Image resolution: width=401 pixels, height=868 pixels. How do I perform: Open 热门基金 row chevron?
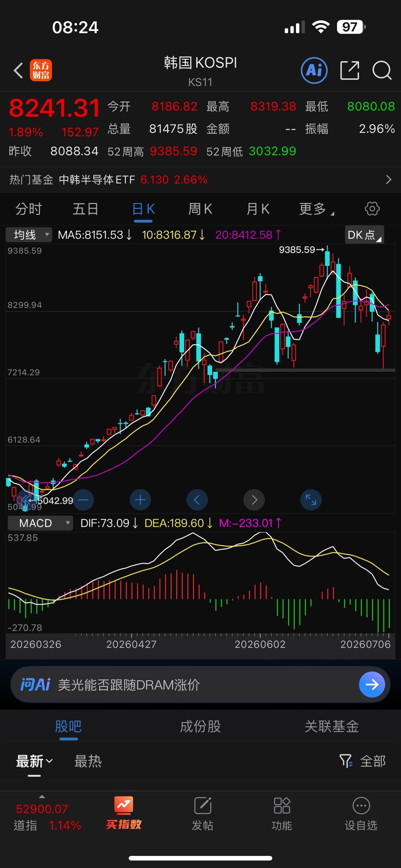tap(388, 180)
